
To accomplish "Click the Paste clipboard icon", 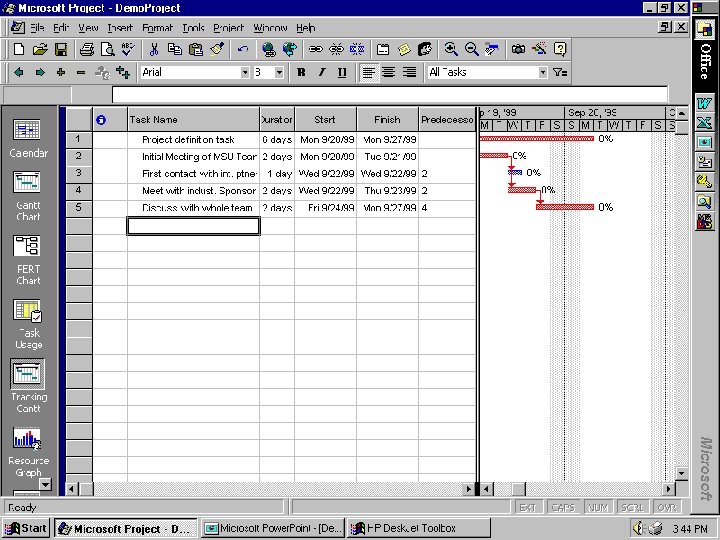I will point(196,49).
